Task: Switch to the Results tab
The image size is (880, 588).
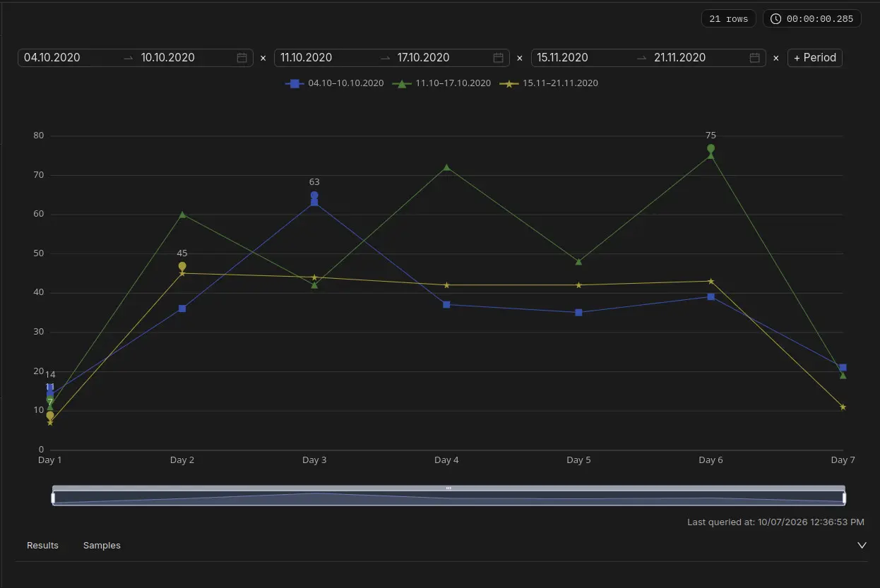Action: coord(42,546)
